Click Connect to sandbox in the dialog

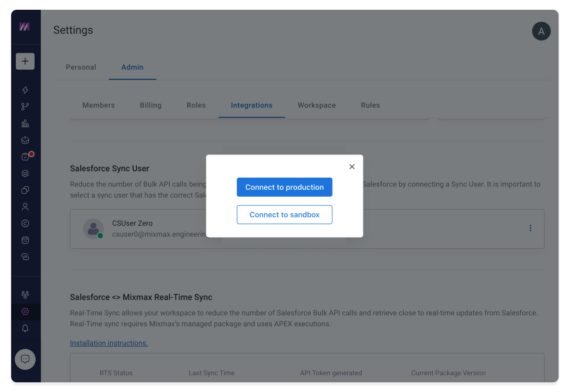click(x=284, y=214)
